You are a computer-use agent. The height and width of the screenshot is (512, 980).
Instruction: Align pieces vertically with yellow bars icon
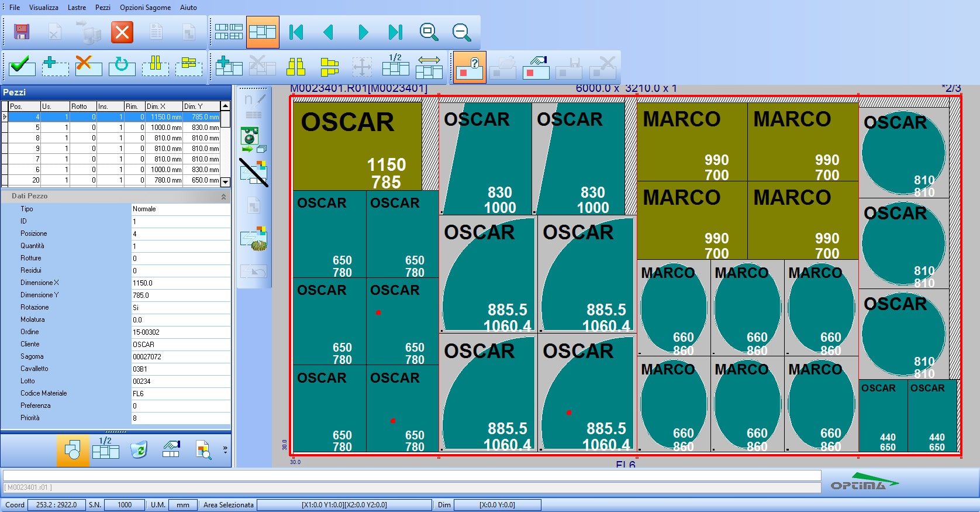[155, 66]
